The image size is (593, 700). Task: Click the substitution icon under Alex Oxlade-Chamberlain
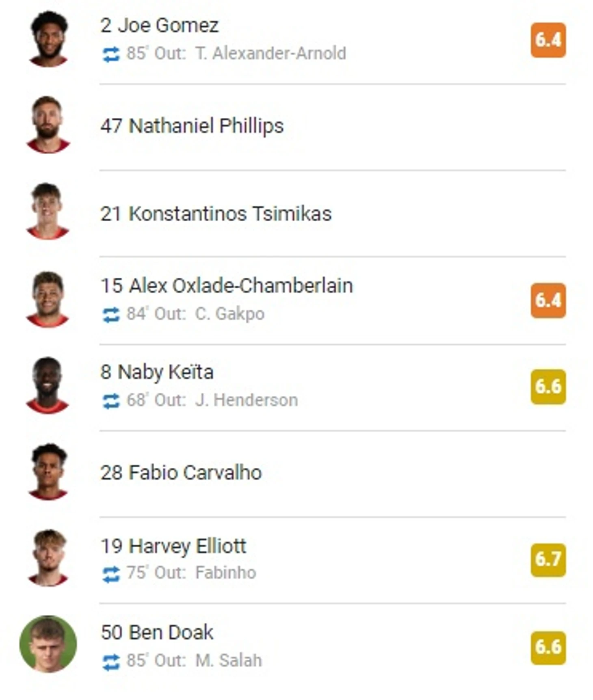tap(111, 315)
